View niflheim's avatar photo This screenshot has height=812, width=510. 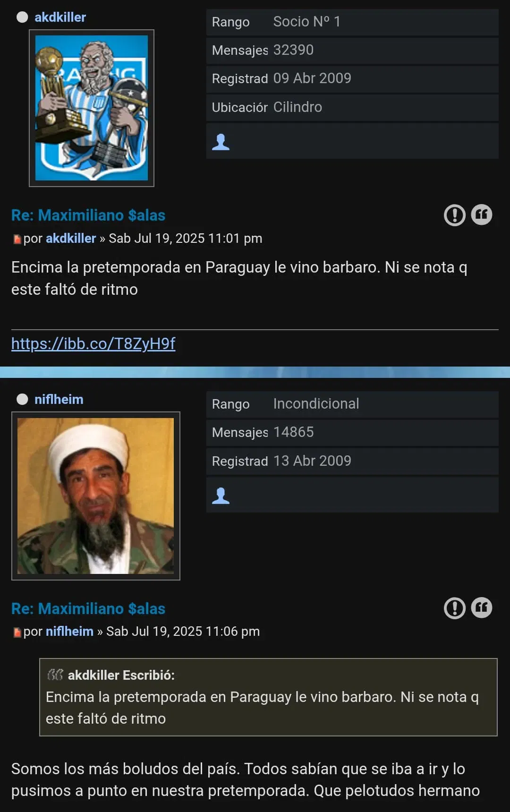(96, 496)
